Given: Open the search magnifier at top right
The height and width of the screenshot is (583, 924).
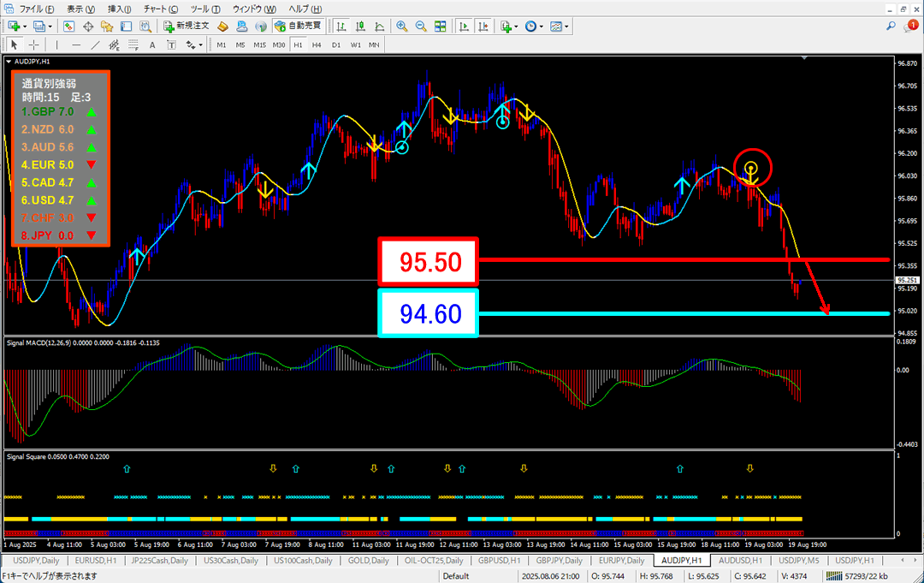Looking at the screenshot, I should tap(891, 26).
